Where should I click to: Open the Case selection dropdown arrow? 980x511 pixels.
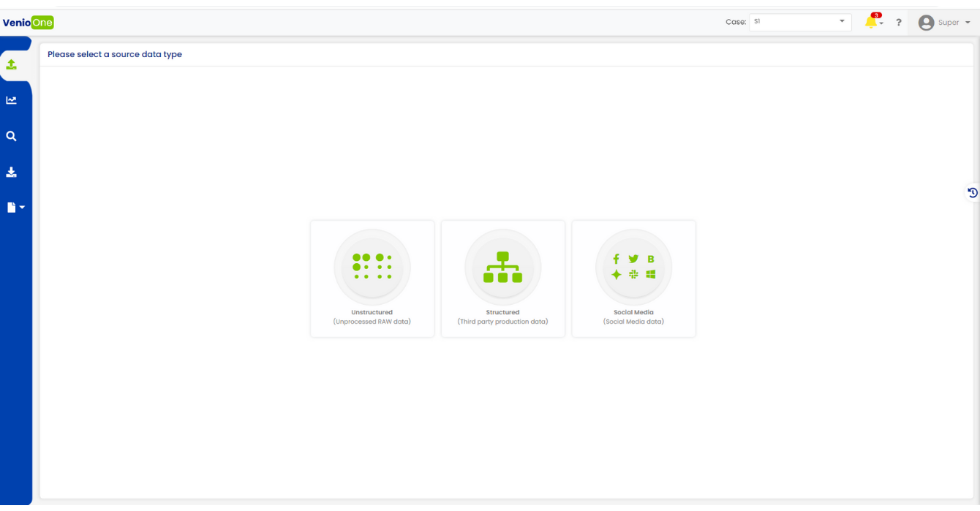coord(842,22)
